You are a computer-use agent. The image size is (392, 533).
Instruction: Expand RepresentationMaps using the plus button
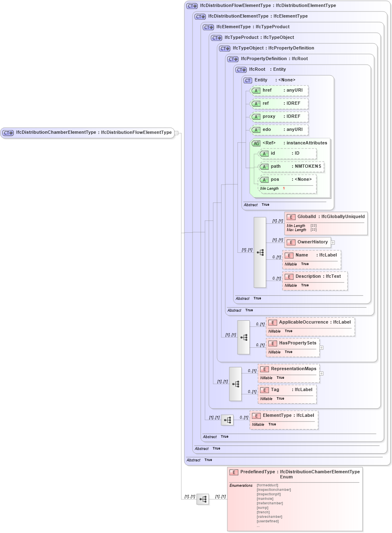pyautogui.click(x=322, y=373)
